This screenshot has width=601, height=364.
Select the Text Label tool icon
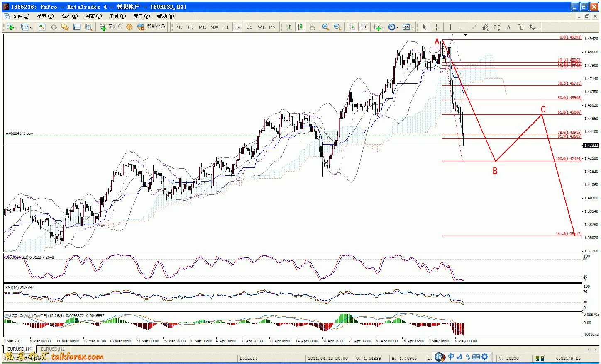pos(520,27)
